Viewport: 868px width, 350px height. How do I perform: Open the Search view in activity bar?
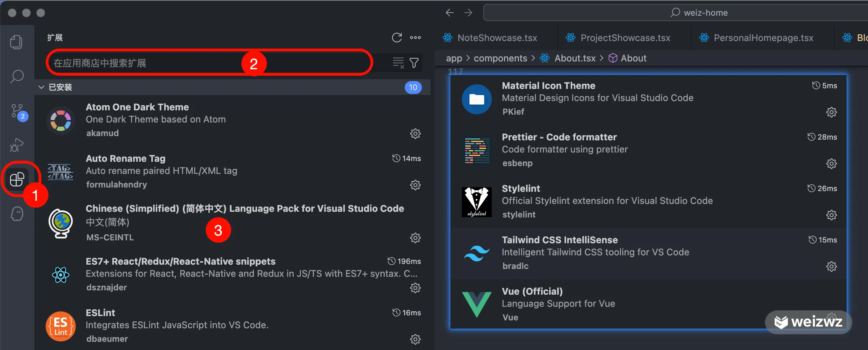tap(17, 76)
